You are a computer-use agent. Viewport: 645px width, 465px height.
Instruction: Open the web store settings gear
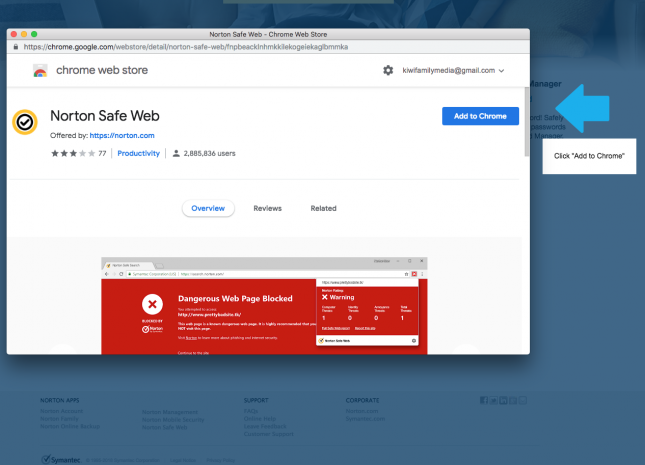tap(388, 70)
